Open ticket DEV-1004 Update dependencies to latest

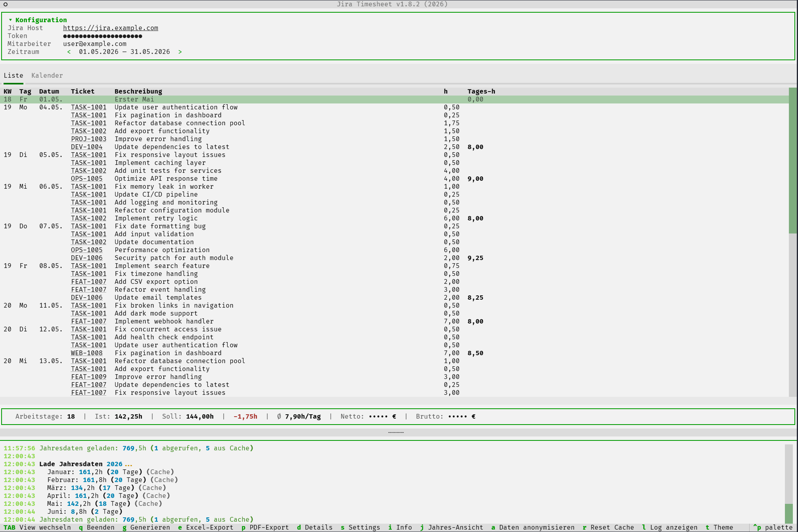[87, 147]
